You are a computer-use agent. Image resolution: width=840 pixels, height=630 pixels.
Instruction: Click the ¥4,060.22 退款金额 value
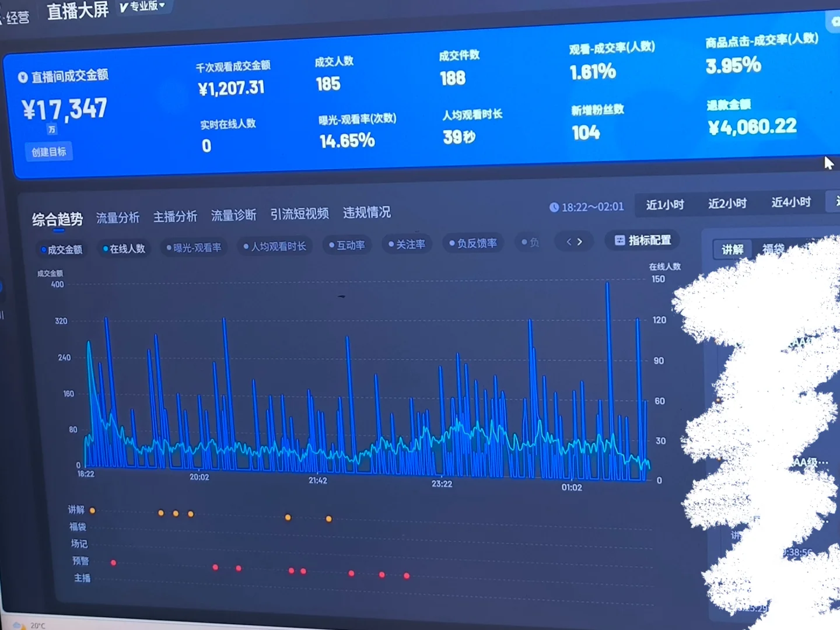(752, 127)
